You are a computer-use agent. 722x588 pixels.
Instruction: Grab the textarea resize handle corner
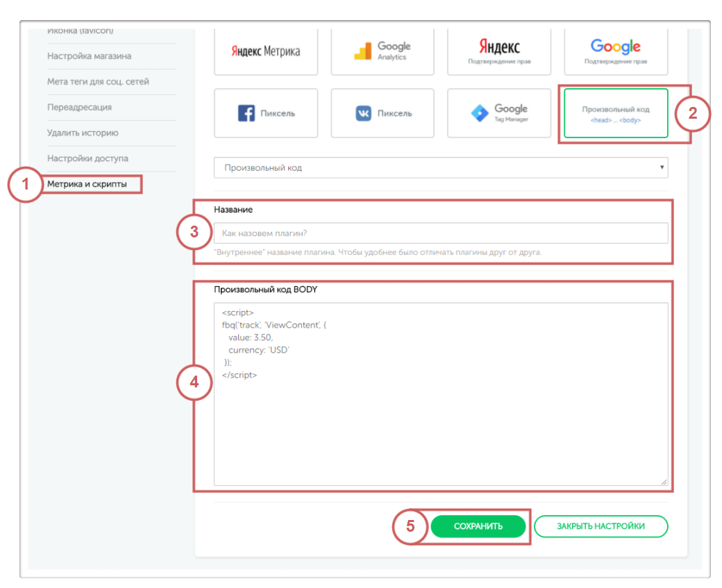(664, 482)
